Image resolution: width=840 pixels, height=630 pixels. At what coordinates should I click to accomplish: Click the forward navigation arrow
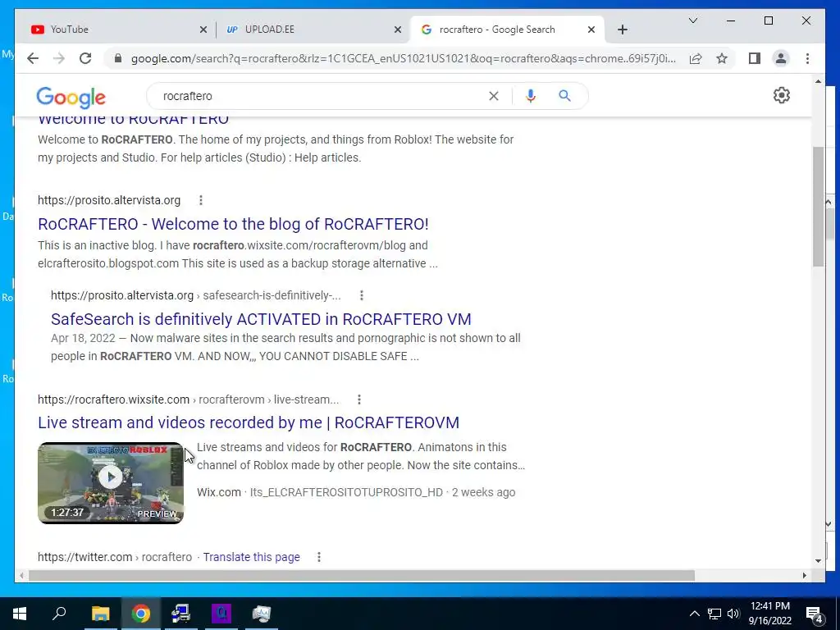59,58
